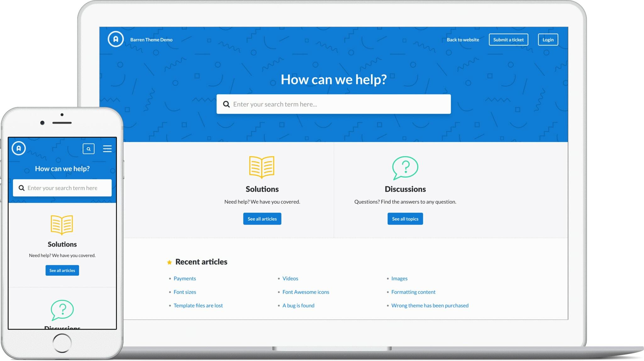Click the See all topics button

(405, 218)
